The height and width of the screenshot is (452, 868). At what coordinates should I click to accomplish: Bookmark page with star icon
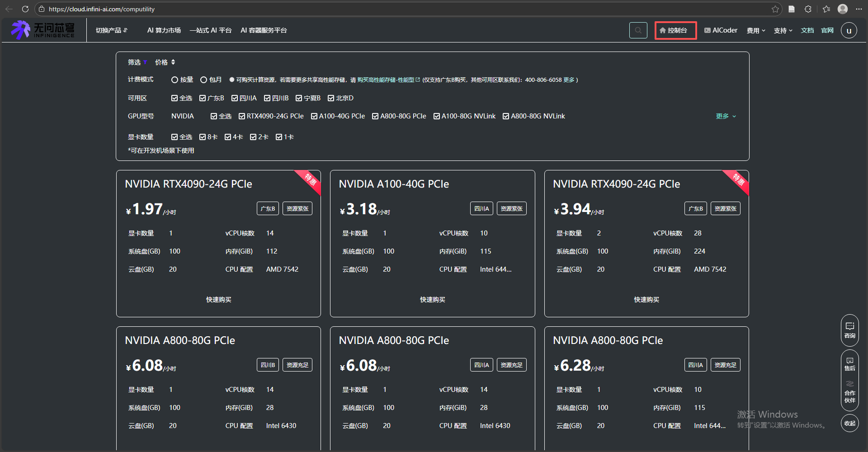[775, 9]
